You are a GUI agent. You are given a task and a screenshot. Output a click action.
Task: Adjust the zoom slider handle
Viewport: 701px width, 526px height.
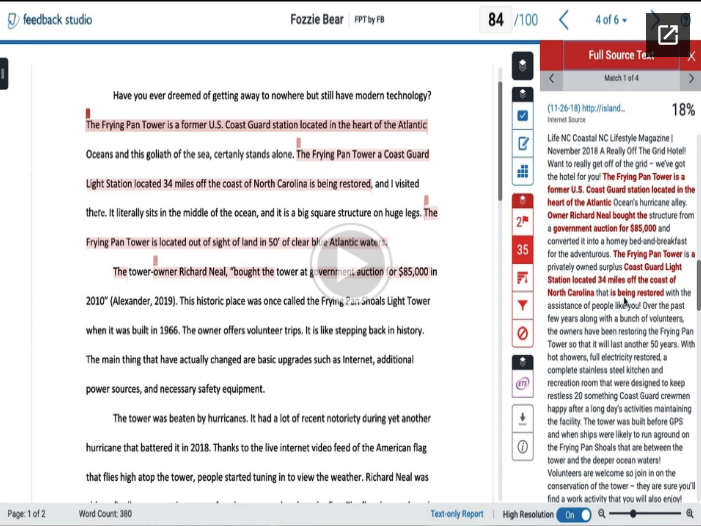[633, 514]
